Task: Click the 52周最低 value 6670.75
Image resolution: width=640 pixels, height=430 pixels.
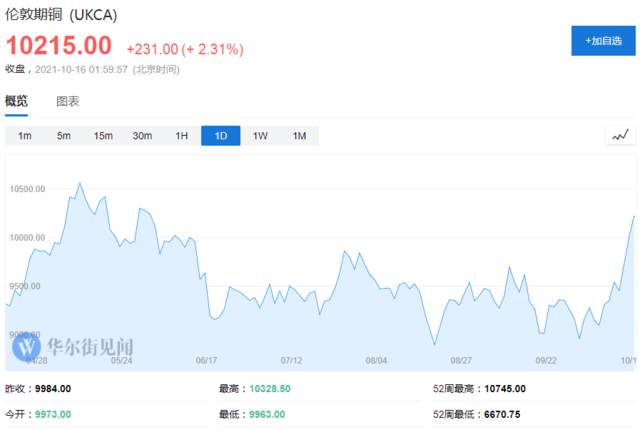Action: point(502,414)
